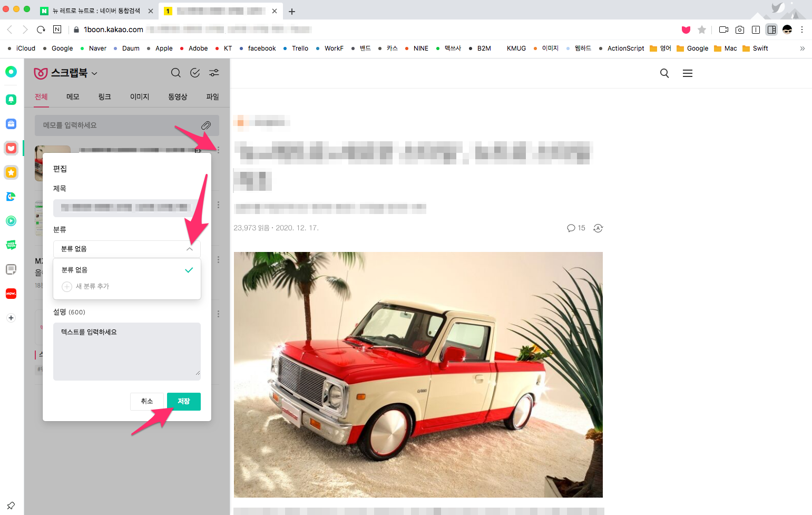Reload the current page
812x515 pixels.
click(x=41, y=30)
